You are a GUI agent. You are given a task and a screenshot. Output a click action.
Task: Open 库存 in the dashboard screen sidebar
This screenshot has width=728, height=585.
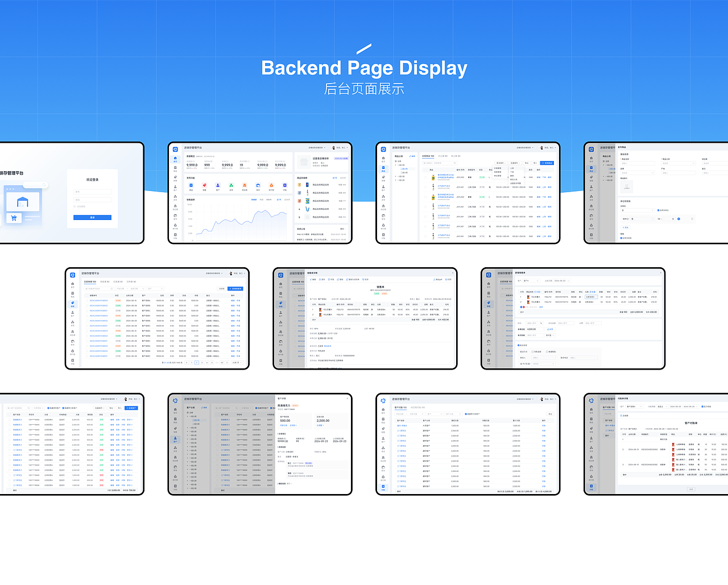point(175,217)
